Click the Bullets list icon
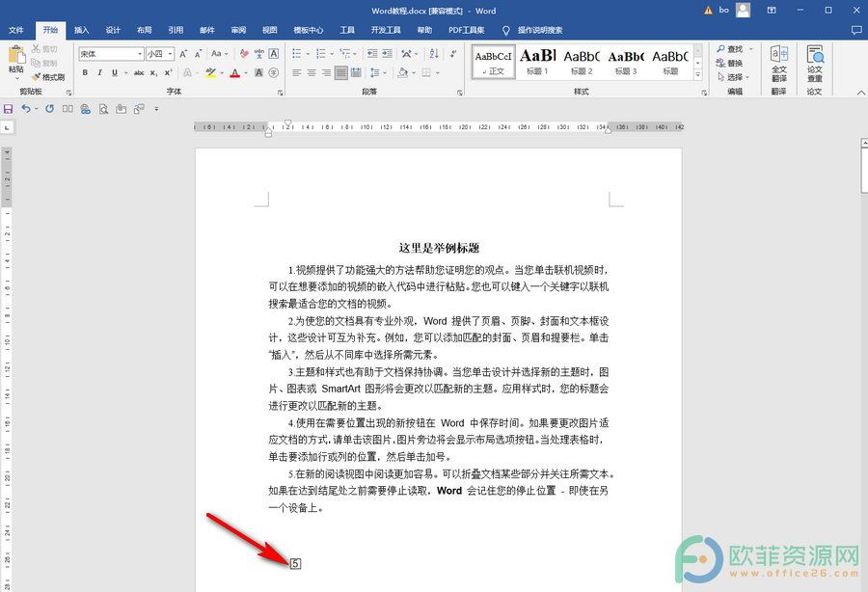 297,54
